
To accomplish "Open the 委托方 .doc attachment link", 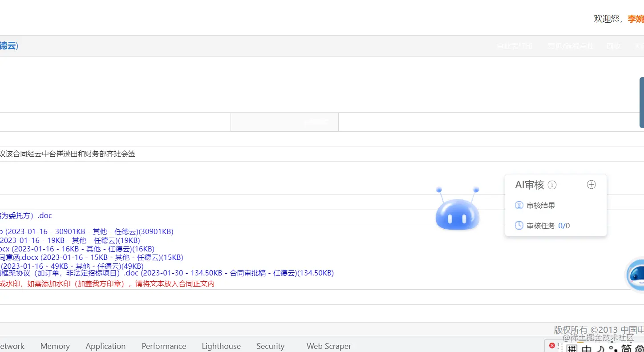I will (26, 215).
